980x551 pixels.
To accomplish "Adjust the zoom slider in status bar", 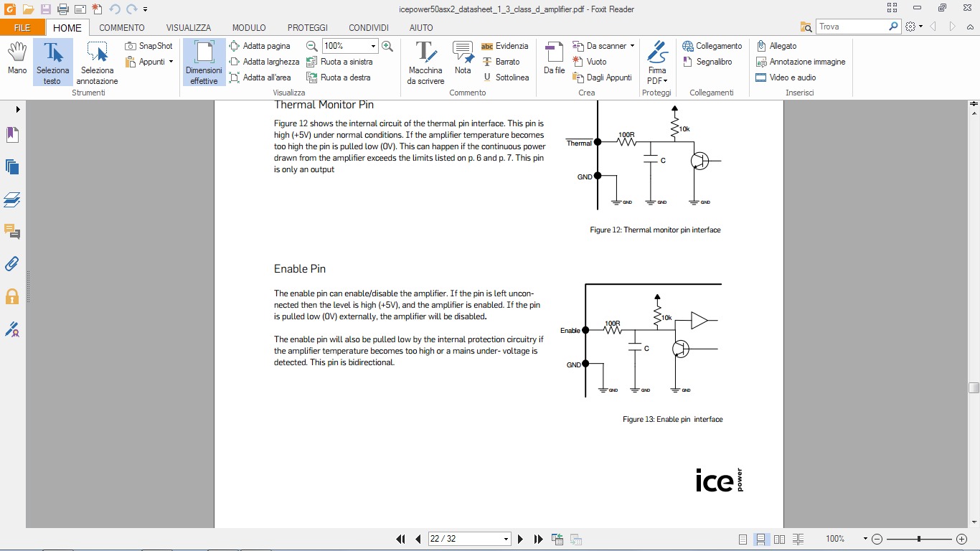I will tap(919, 539).
